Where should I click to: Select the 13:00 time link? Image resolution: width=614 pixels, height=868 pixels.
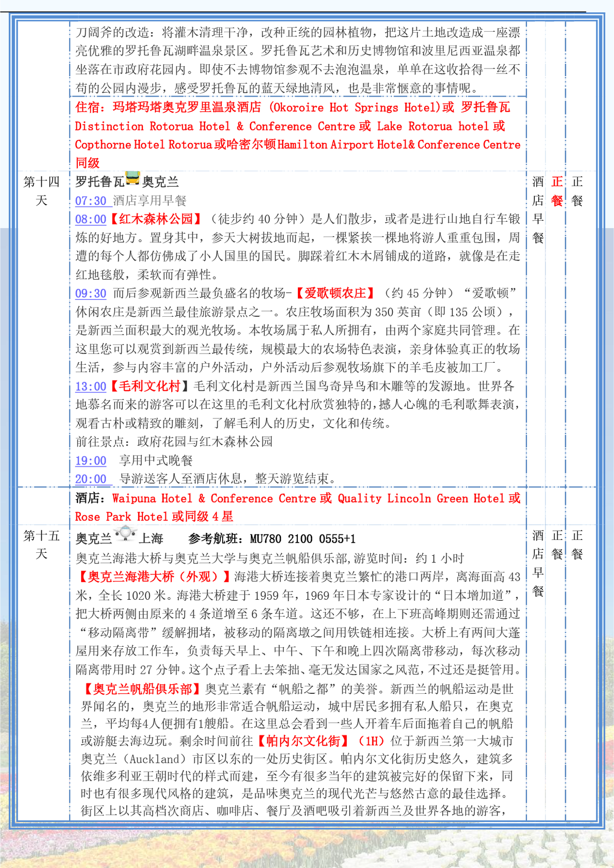pyautogui.click(x=91, y=387)
